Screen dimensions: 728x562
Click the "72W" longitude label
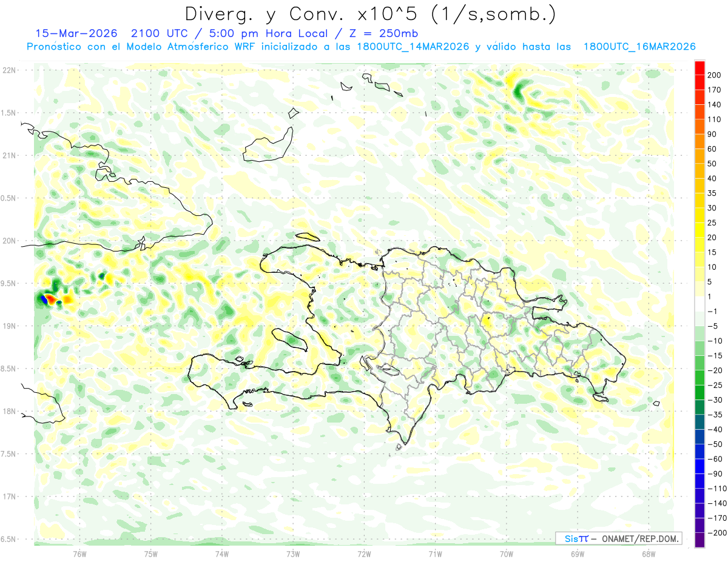tap(364, 554)
